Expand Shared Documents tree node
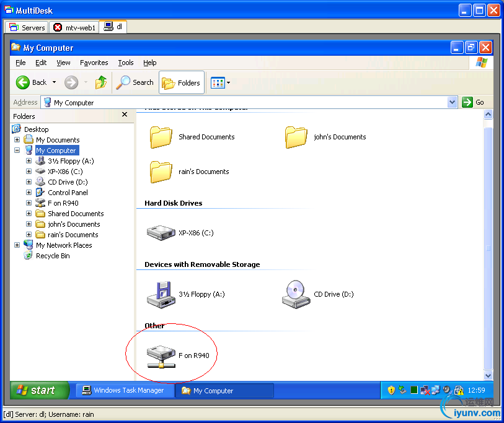504x423 pixels. click(x=29, y=213)
